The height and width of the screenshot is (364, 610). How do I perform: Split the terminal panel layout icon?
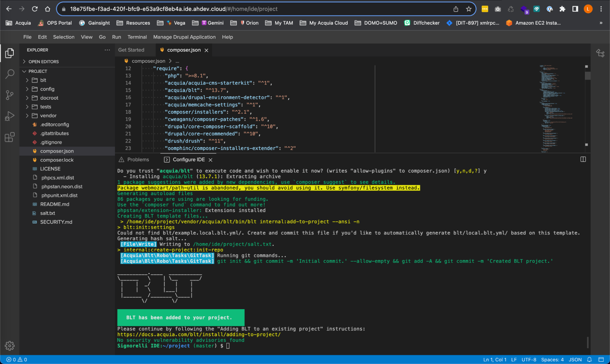tap(583, 159)
